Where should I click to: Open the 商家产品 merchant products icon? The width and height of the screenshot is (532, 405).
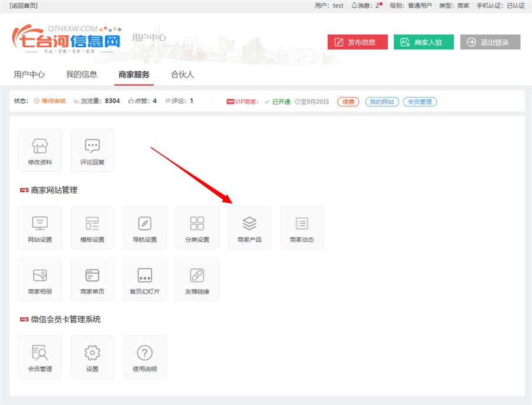click(249, 228)
